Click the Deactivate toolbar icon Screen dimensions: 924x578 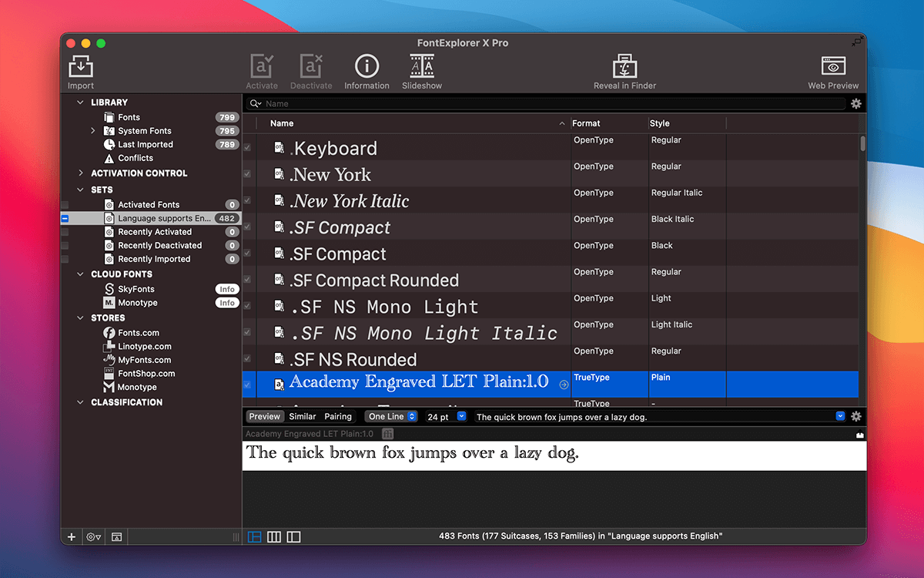pyautogui.click(x=311, y=67)
